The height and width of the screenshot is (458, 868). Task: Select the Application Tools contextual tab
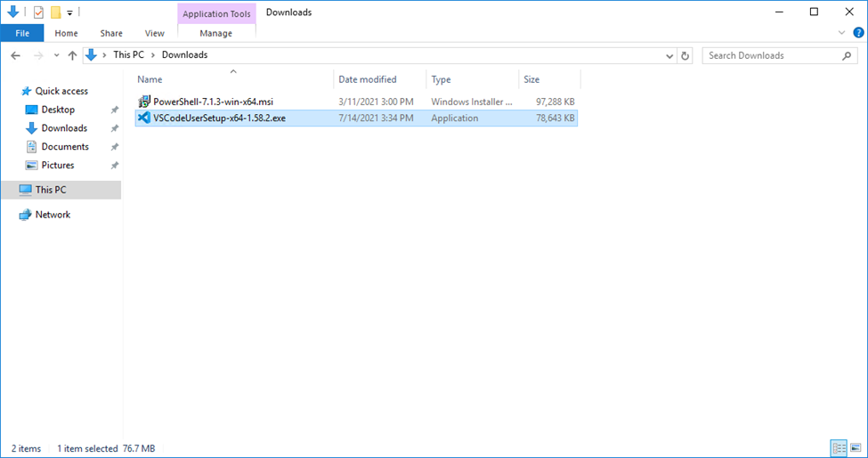(x=216, y=14)
